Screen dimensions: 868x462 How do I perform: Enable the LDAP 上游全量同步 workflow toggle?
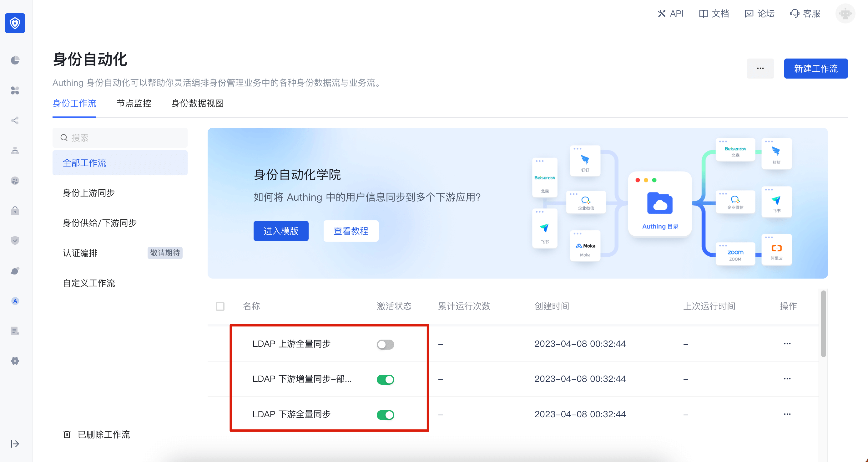(x=385, y=344)
